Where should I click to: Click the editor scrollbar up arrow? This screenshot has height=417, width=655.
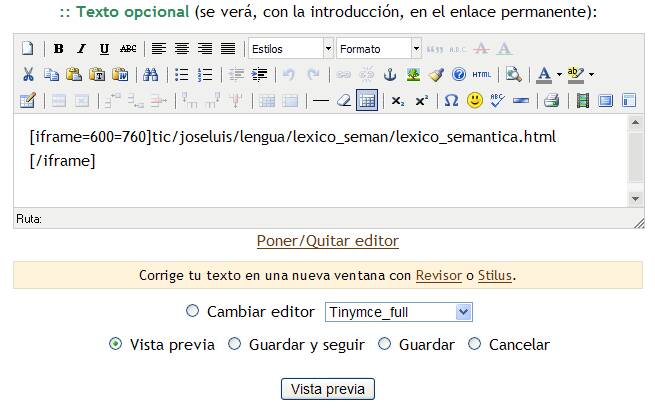[x=635, y=122]
